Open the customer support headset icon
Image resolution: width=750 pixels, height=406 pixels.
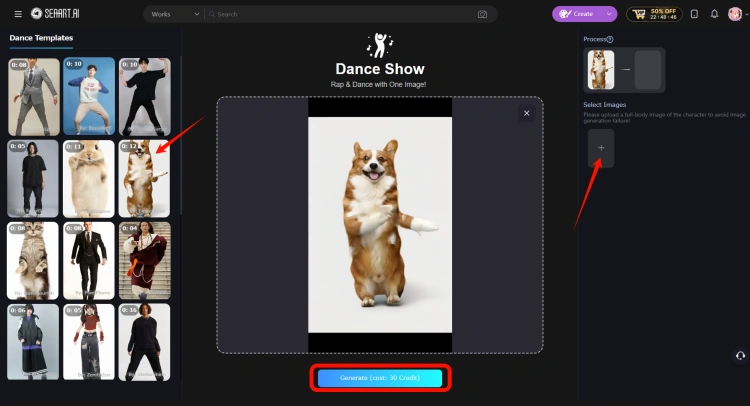point(740,356)
